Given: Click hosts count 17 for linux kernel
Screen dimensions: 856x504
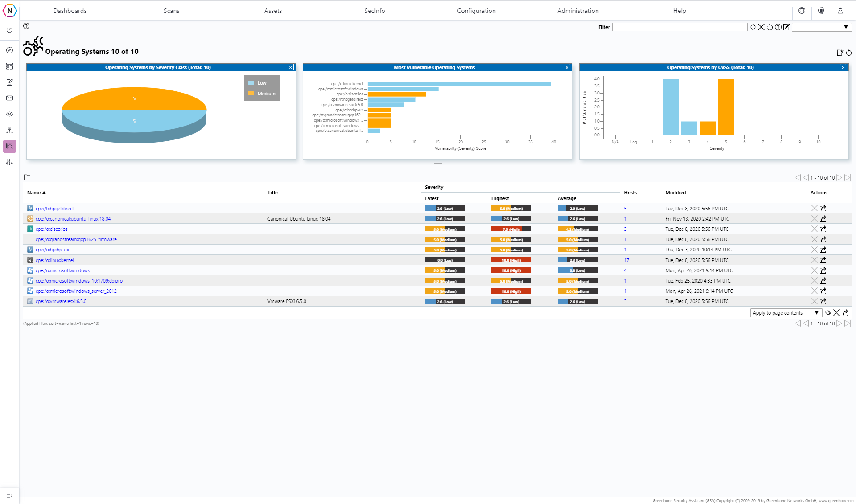Looking at the screenshot, I should tap(626, 260).
